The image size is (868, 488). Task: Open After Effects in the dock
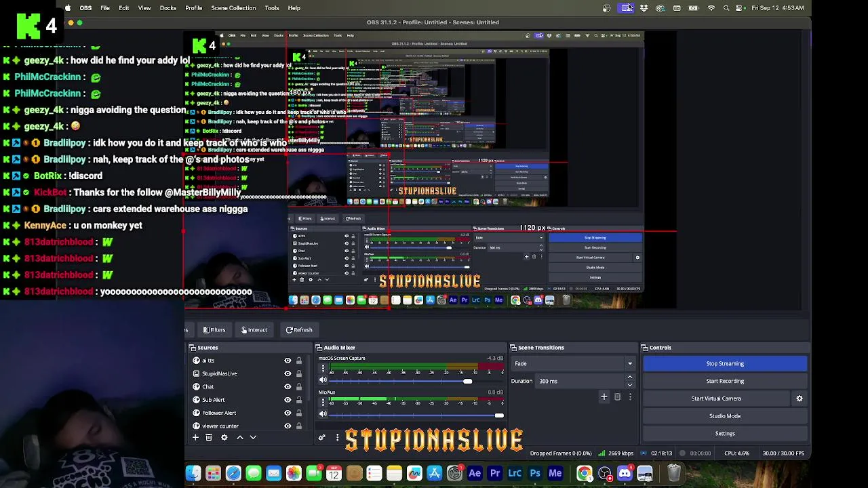tap(475, 473)
